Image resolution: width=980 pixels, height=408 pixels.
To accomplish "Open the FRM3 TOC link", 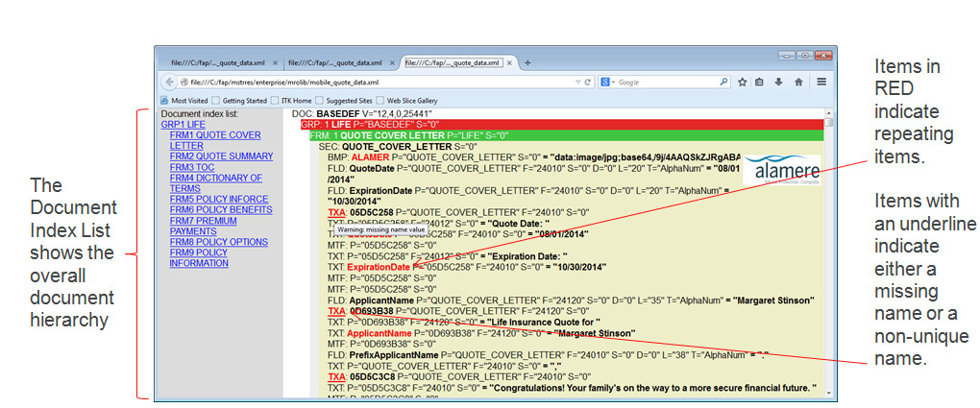I will click(192, 167).
